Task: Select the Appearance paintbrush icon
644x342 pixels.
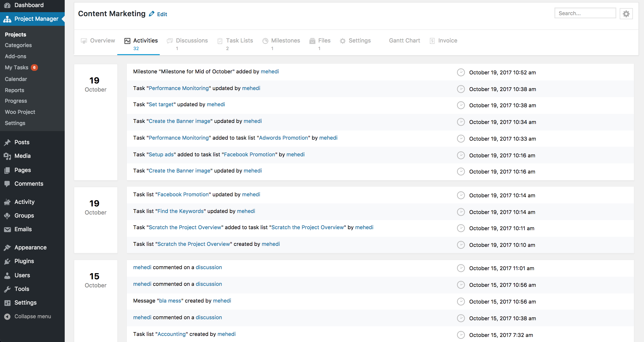Action: (x=7, y=248)
